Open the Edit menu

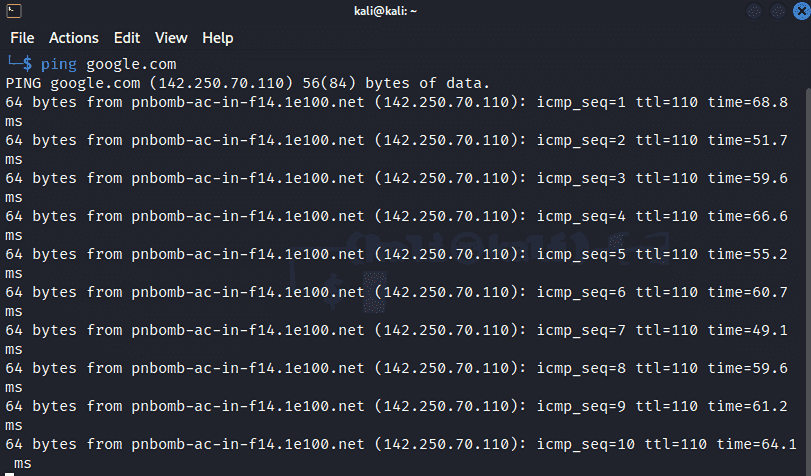pyautogui.click(x=127, y=38)
